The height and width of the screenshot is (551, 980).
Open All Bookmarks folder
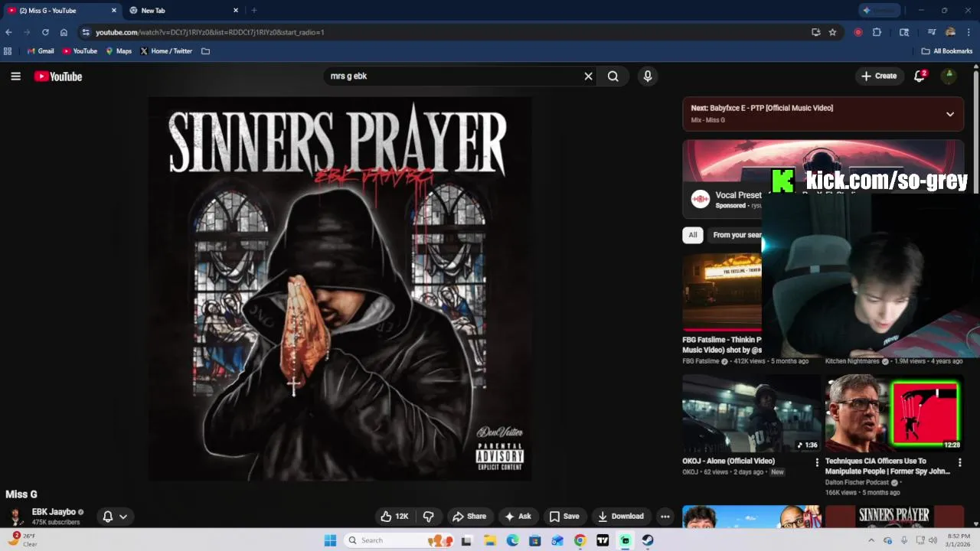coord(947,51)
